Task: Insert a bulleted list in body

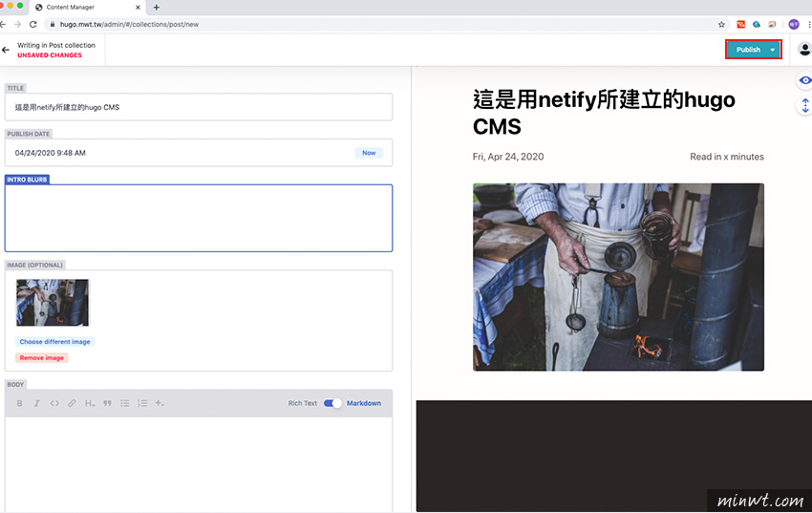Action: tap(125, 403)
